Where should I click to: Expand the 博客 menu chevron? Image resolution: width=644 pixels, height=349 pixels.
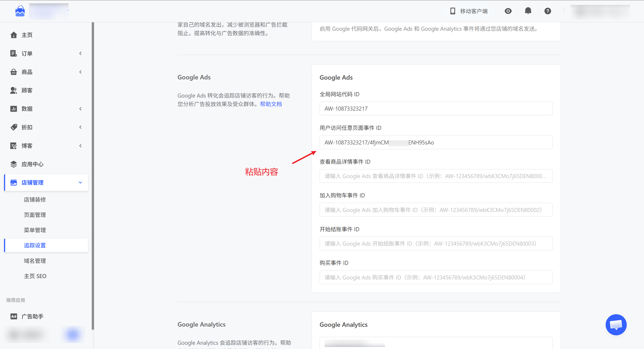point(81,146)
